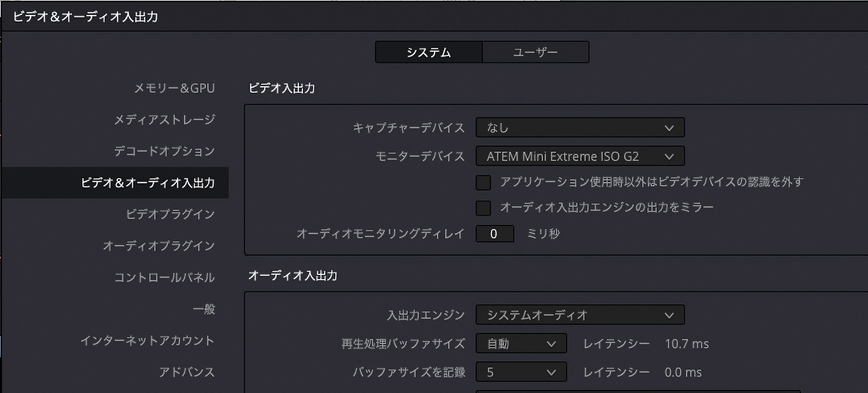
Task: Open the モニターデバイス dropdown showing ATEM Mini Extreme ISO G2
Action: coord(580,155)
